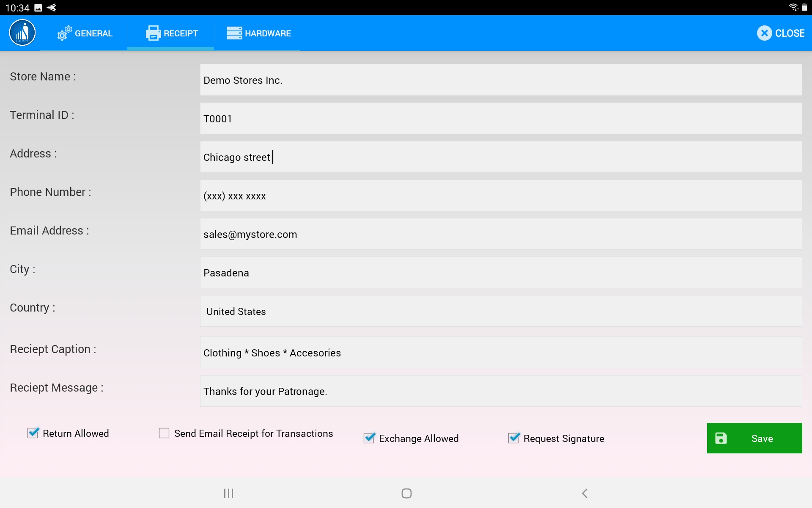Disable the Request Signature checkbox
The image size is (812, 508).
click(514, 438)
